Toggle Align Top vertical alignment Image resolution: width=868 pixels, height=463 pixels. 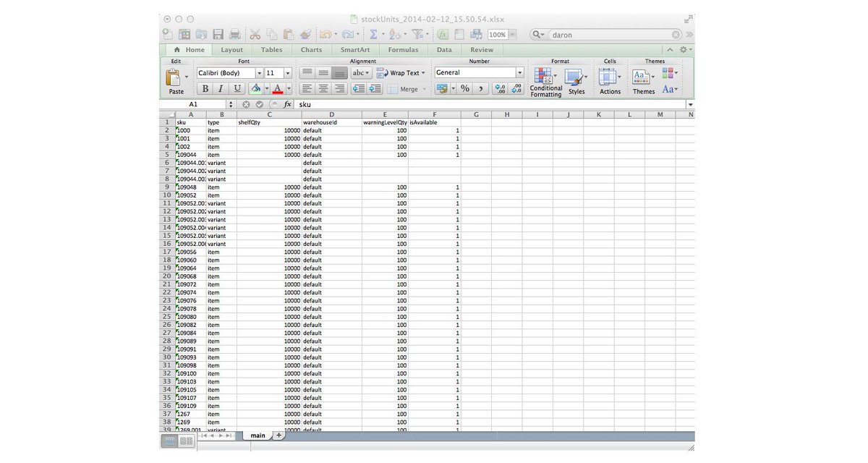point(307,73)
